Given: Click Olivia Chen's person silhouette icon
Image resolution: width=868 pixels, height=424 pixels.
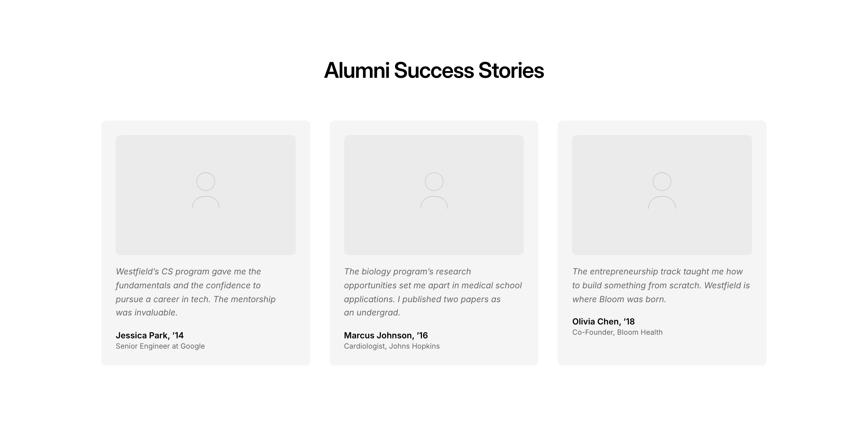Looking at the screenshot, I should pyautogui.click(x=662, y=191).
